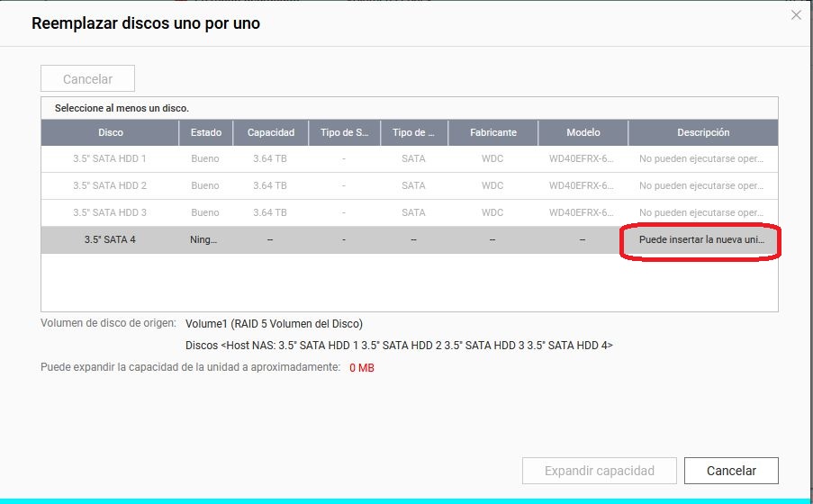This screenshot has width=813, height=504.
Task: Click the Modelo column header
Action: [x=583, y=132]
